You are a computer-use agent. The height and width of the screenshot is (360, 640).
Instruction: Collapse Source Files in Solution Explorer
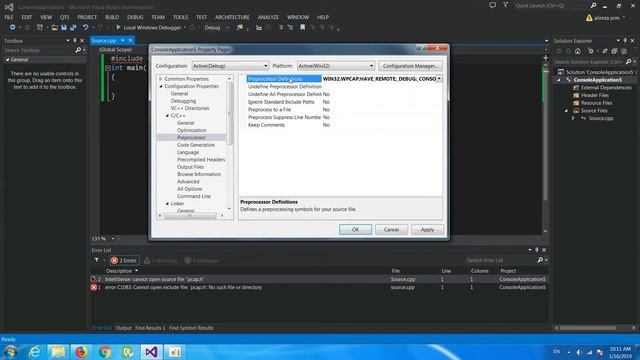pyautogui.click(x=566, y=111)
